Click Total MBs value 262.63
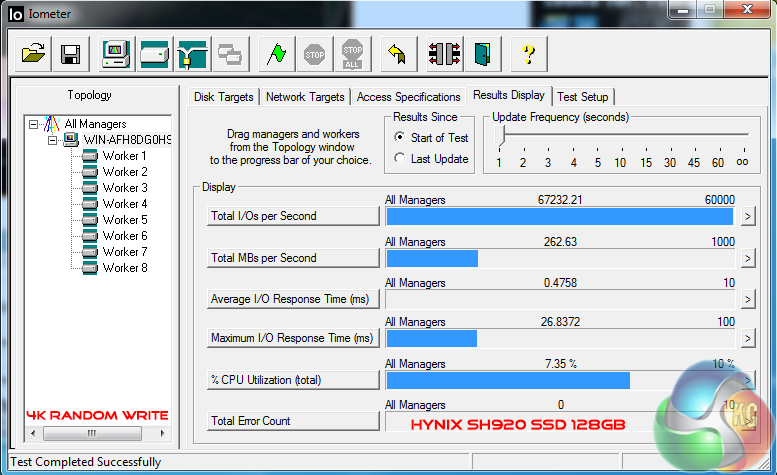Viewport: 777px width, 475px height. (x=560, y=242)
